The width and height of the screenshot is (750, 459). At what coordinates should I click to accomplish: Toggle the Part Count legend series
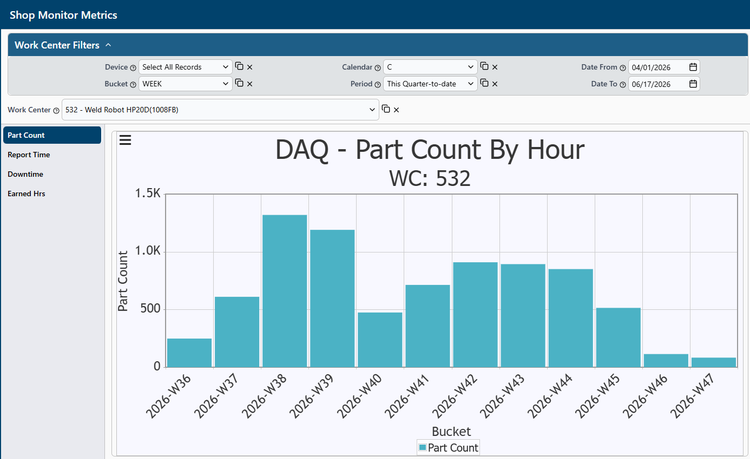click(448, 448)
